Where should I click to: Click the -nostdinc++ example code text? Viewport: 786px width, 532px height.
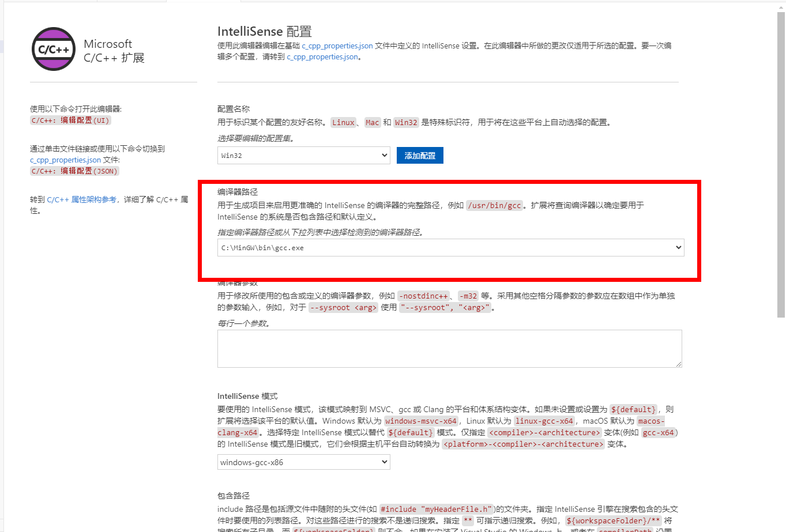[x=424, y=296]
